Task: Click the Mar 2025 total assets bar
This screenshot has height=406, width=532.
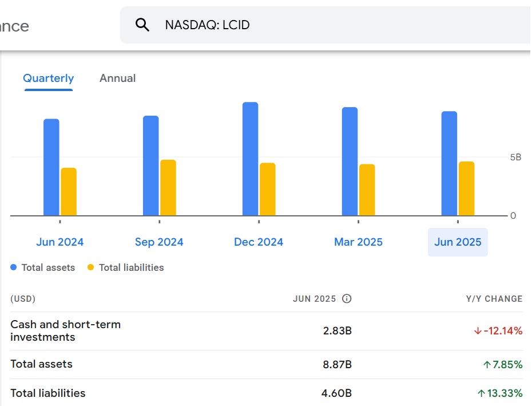Action: (x=350, y=161)
